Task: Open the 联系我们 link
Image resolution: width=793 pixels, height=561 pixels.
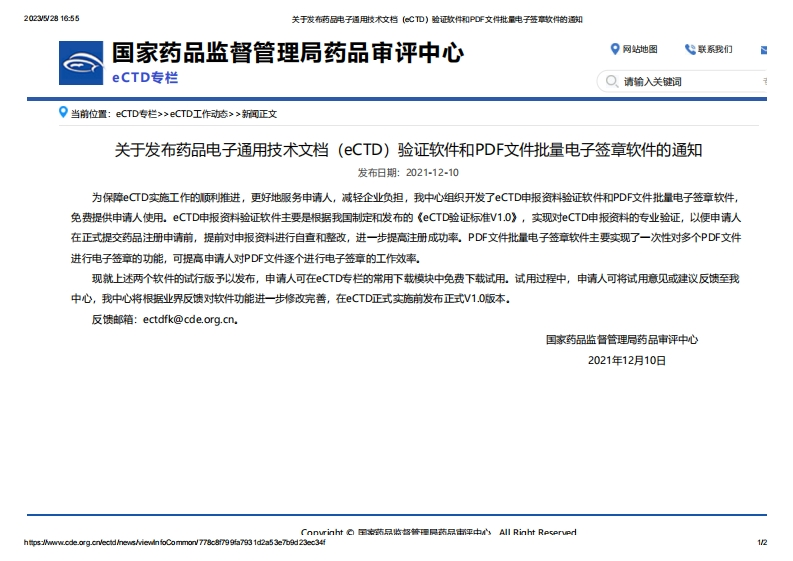Action: [x=715, y=49]
